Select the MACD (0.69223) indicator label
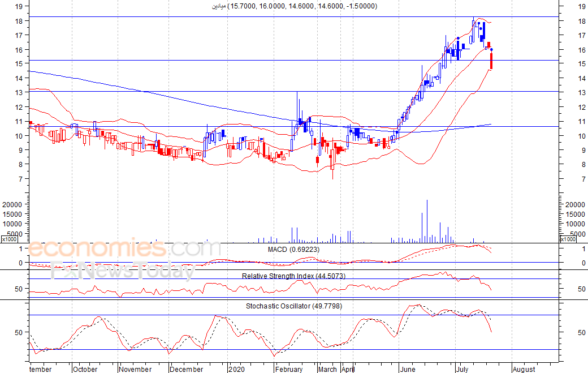Image resolution: width=588 pixels, height=373 pixels. pyautogui.click(x=293, y=250)
